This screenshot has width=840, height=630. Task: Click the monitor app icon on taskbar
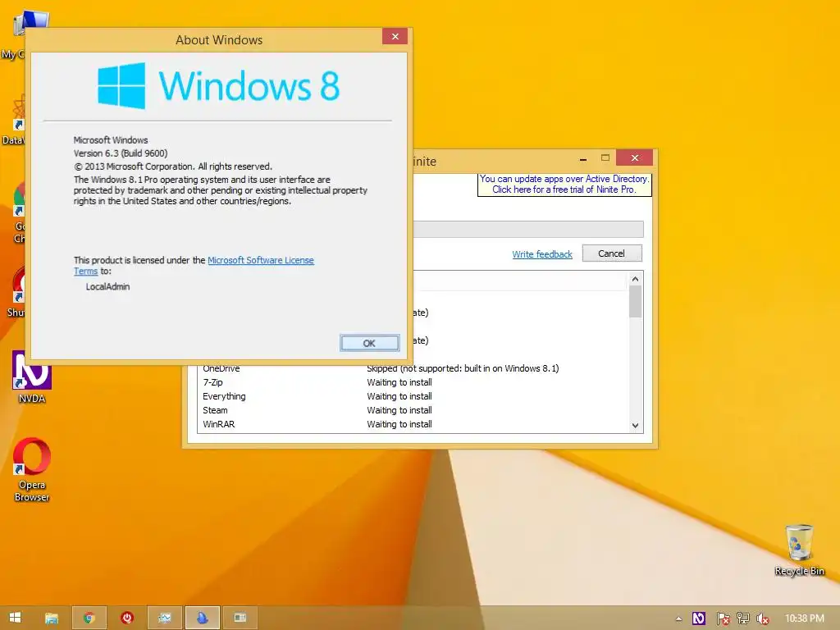[x=164, y=619]
